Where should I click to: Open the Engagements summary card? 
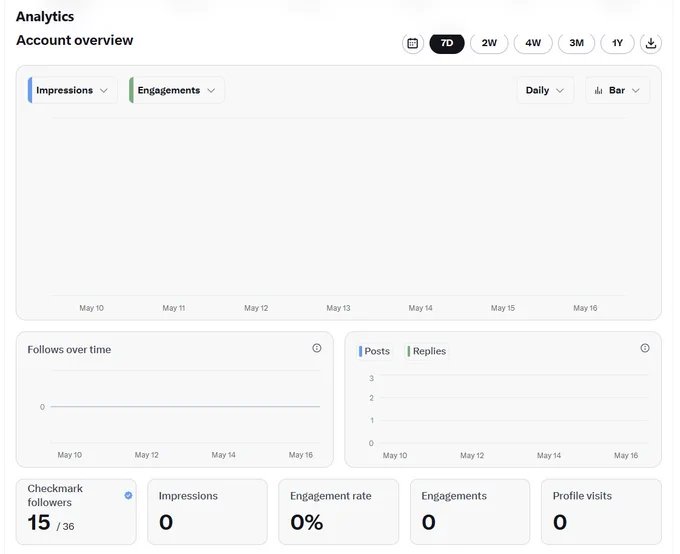point(470,511)
